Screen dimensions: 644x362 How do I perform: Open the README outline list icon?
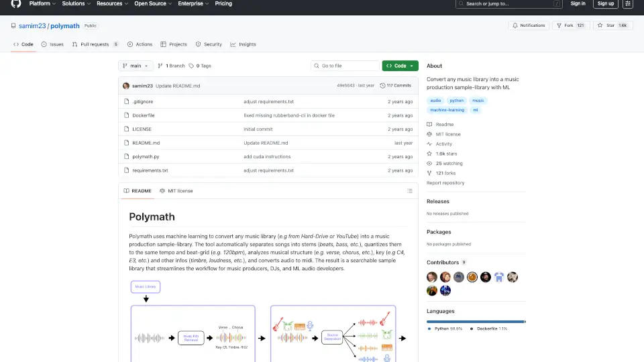tap(409, 191)
